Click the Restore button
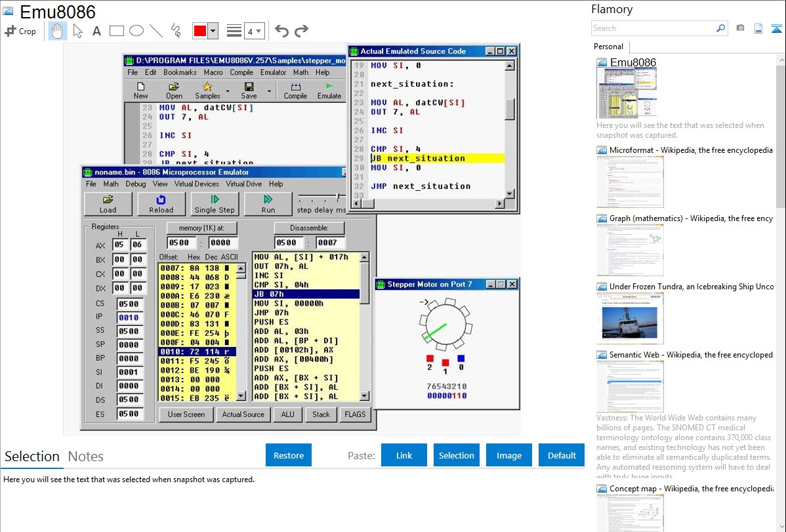This screenshot has height=532, width=786. [289, 455]
